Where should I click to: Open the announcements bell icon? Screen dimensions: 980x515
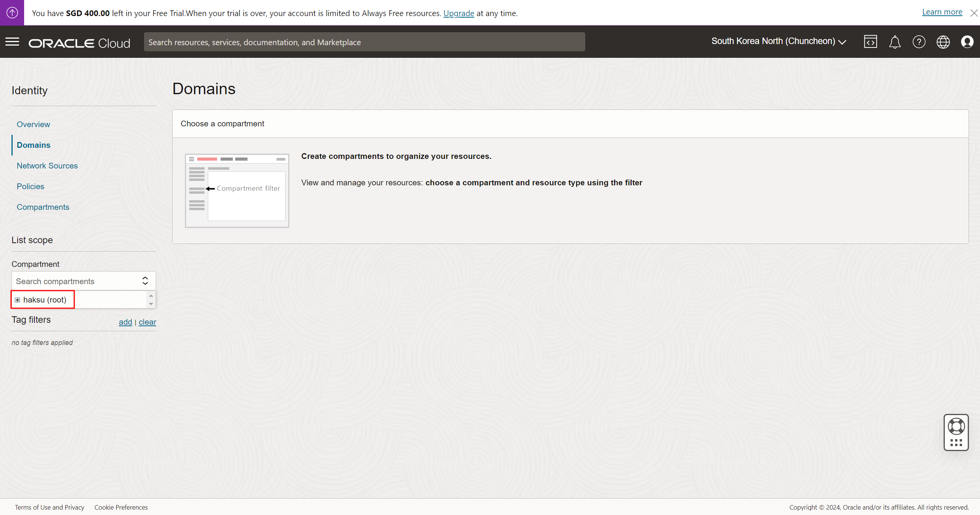[x=895, y=42]
